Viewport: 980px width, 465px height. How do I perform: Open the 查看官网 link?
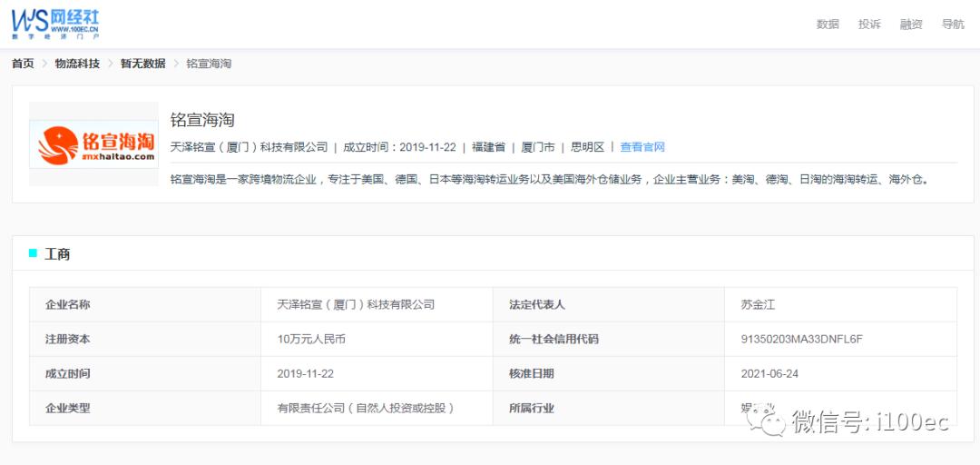click(x=642, y=147)
